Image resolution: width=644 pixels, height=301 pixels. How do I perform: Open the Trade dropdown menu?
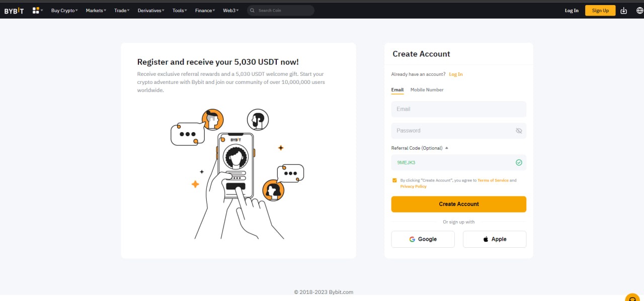pos(122,11)
